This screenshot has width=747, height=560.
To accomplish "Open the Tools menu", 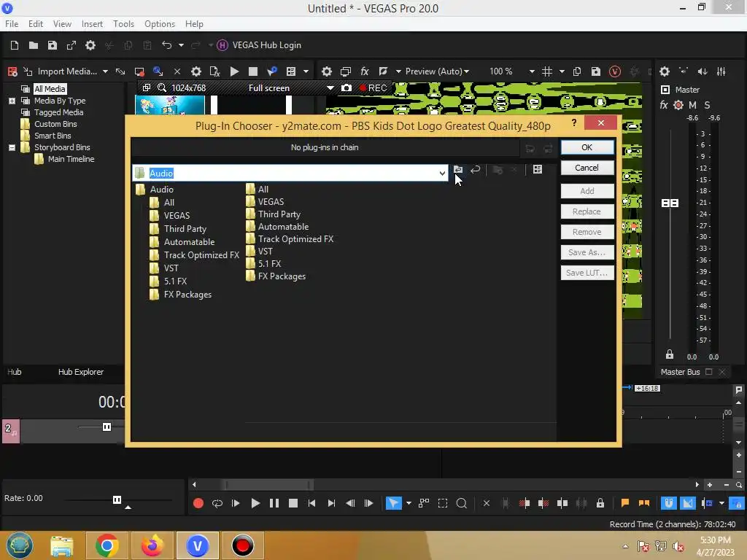I will pyautogui.click(x=123, y=24).
